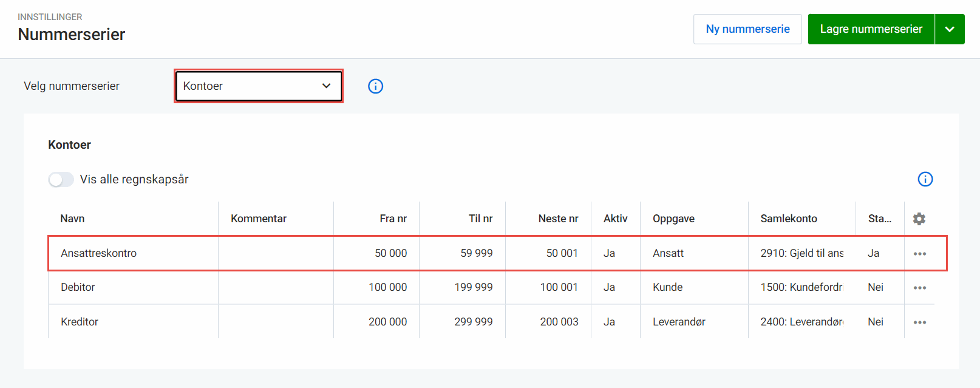Click the Navn column header
This screenshot has width=980, height=388.
pyautogui.click(x=72, y=219)
